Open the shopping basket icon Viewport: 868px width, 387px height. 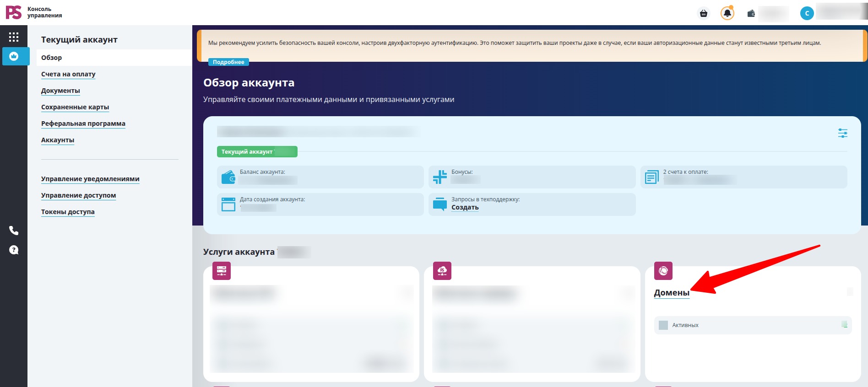[704, 13]
